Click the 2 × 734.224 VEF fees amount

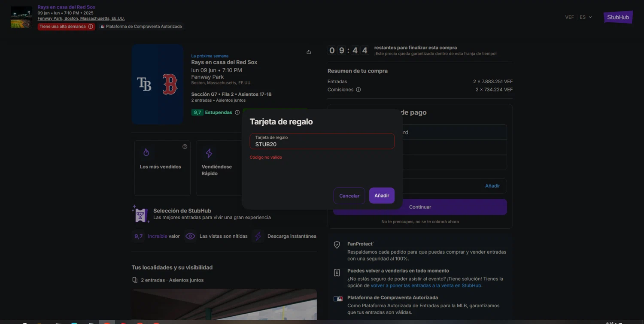point(494,90)
